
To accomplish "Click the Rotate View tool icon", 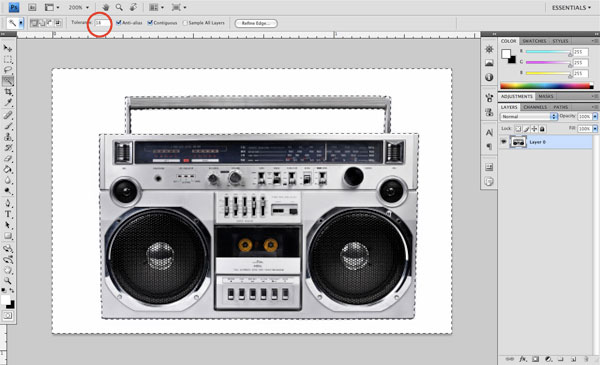I will pyautogui.click(x=133, y=7).
